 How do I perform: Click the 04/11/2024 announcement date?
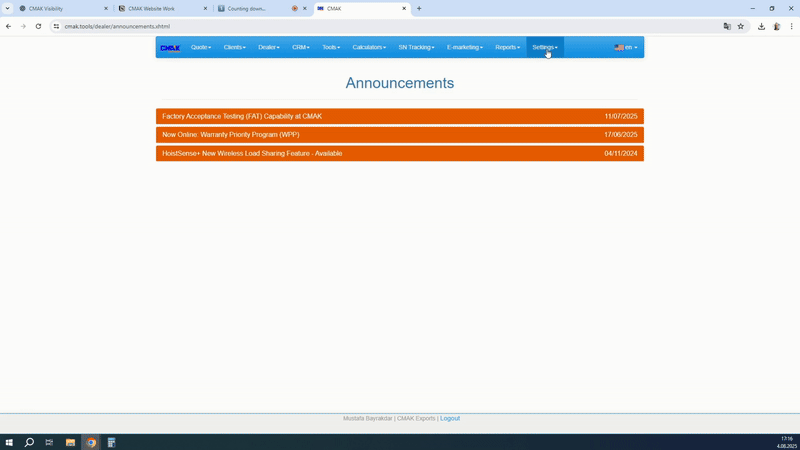(621, 154)
